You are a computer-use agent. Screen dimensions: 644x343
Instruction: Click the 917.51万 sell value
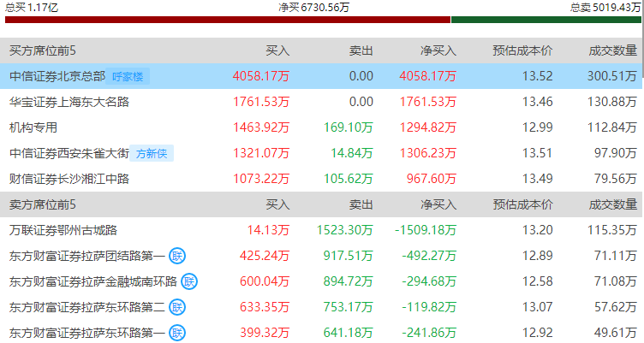pyautogui.click(x=349, y=256)
